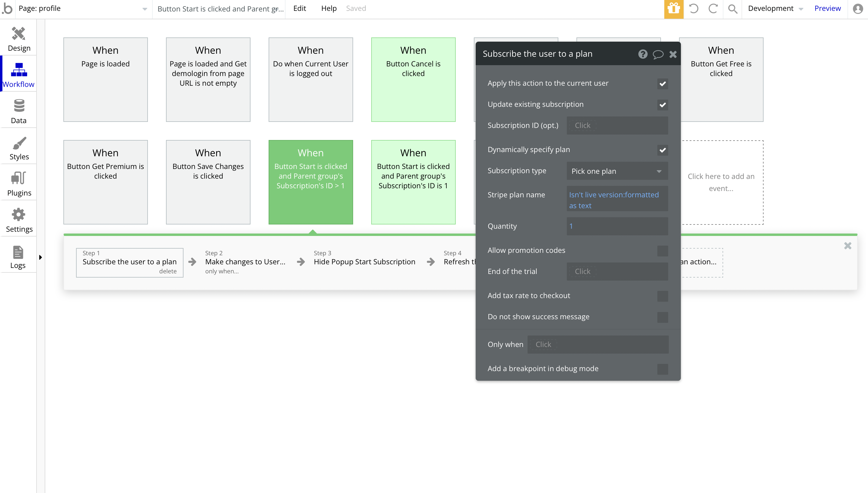868x493 pixels.
Task: Uncheck Update existing subscription checkbox
Action: click(x=662, y=105)
